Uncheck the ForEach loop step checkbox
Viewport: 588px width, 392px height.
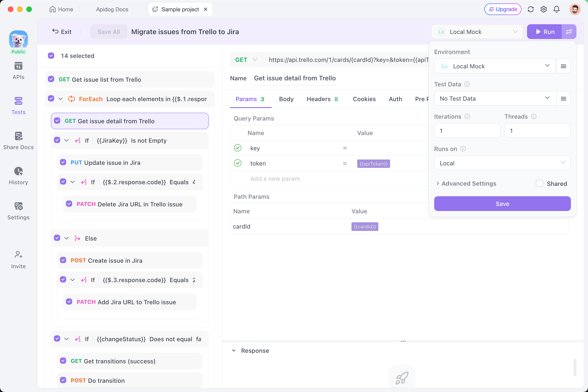[x=51, y=99]
